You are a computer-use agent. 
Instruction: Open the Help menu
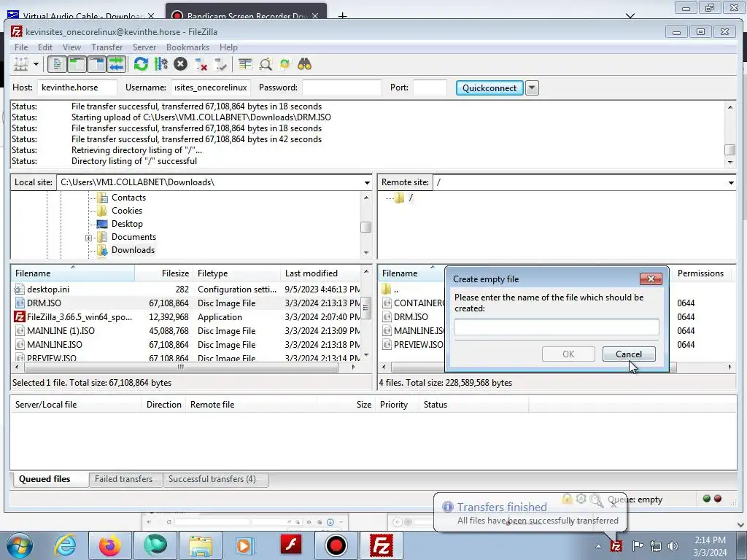(x=228, y=47)
